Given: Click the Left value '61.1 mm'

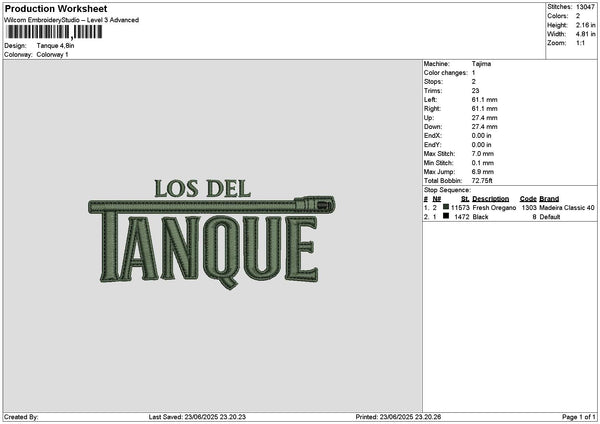Looking at the screenshot, I should pyautogui.click(x=485, y=99).
